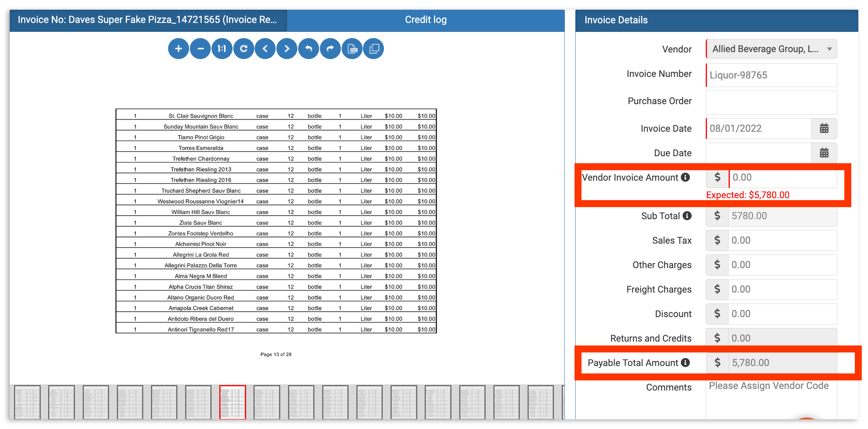Select the highlighted page 13 thumbnail
Screen dimensions: 868x429
tap(233, 402)
